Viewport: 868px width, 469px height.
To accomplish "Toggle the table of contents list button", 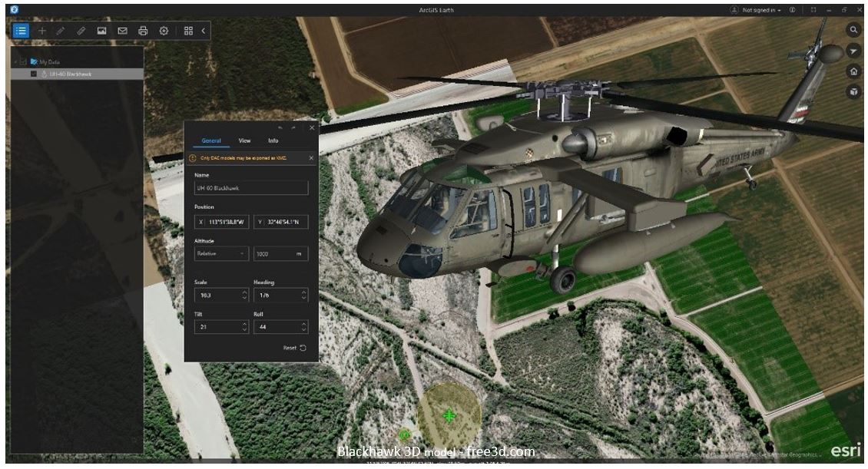I will coord(21,31).
